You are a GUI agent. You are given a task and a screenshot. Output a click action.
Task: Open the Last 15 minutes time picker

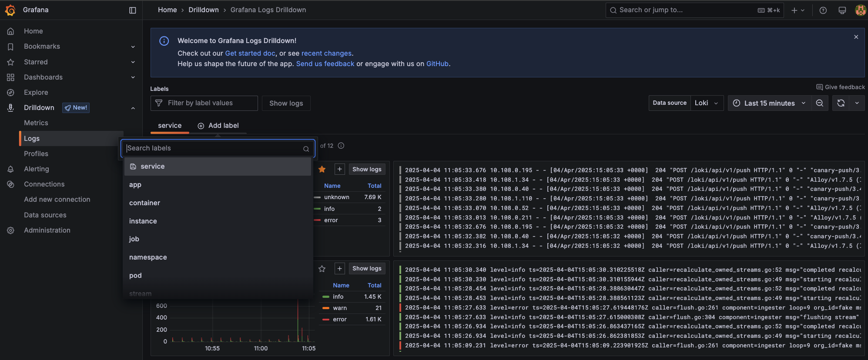pyautogui.click(x=769, y=103)
